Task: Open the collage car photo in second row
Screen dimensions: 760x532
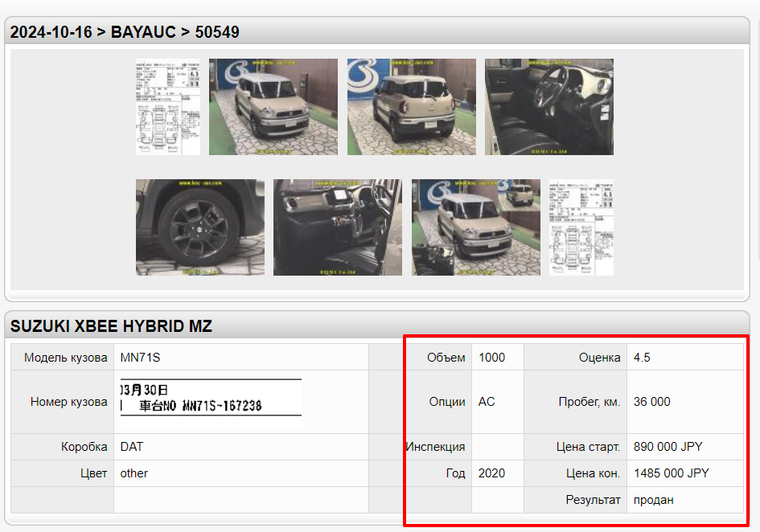Action: (476, 227)
